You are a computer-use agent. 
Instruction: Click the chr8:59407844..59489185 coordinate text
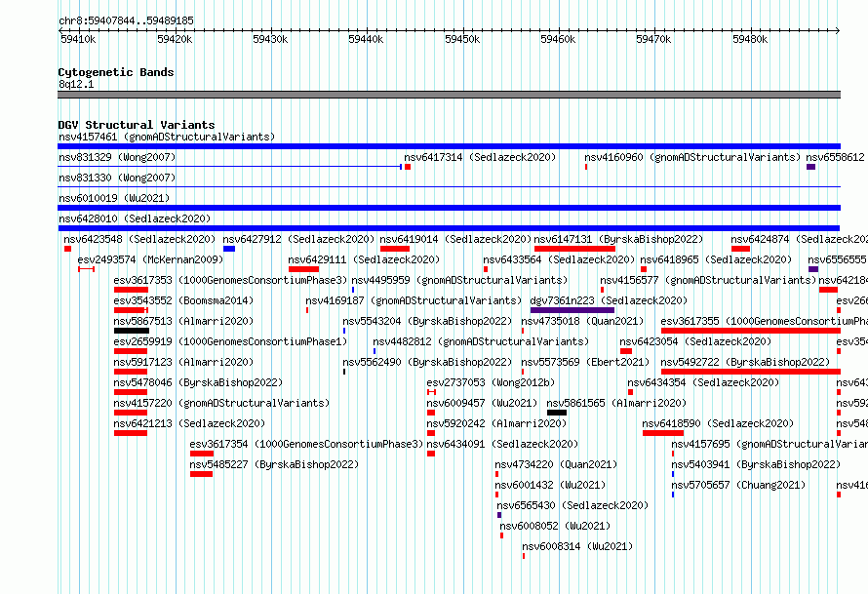click(x=126, y=21)
